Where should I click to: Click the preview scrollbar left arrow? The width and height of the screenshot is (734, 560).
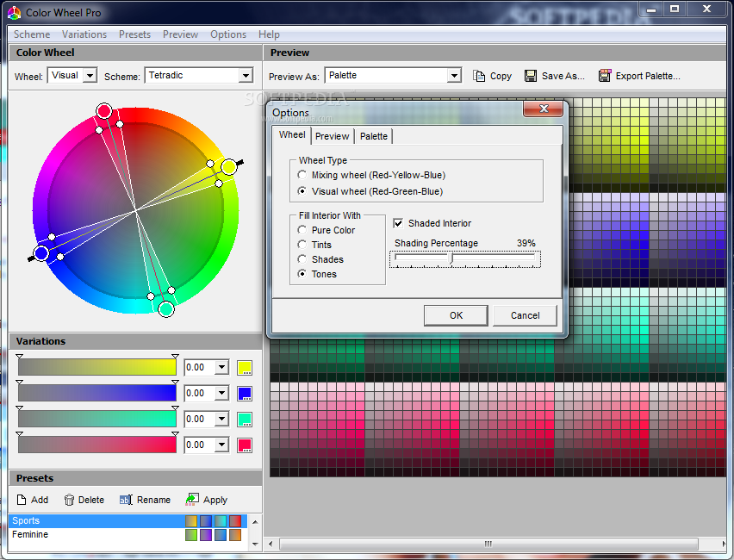(x=271, y=544)
